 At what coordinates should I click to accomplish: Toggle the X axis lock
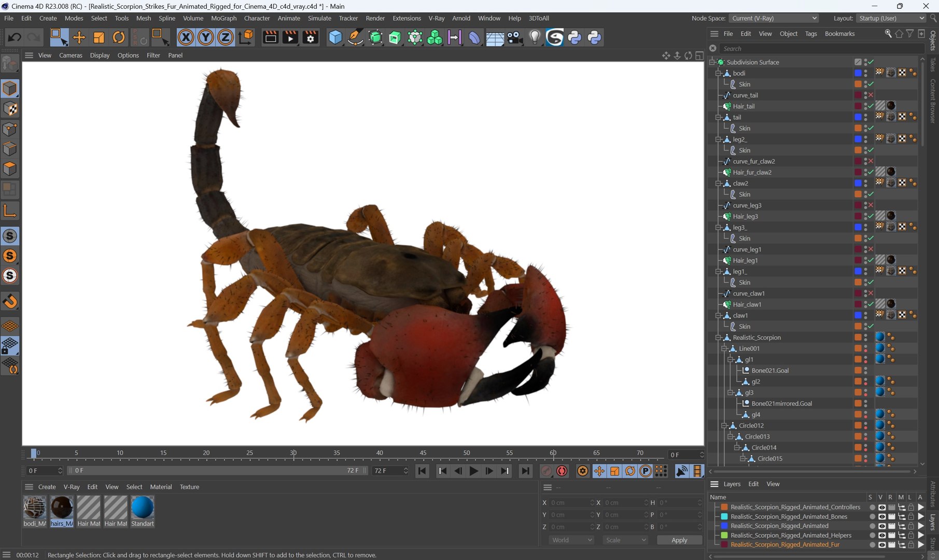[x=186, y=37]
